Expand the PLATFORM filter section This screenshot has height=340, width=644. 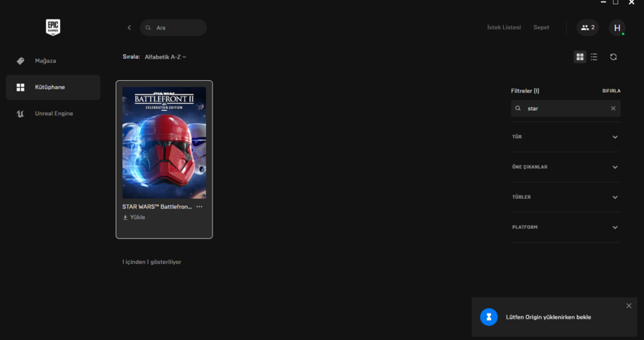coord(565,227)
